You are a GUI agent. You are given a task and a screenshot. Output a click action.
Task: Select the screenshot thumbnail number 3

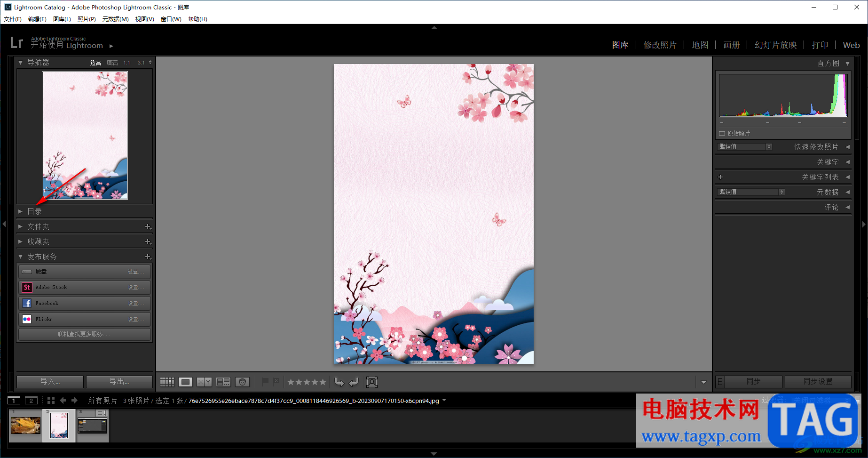(x=93, y=426)
